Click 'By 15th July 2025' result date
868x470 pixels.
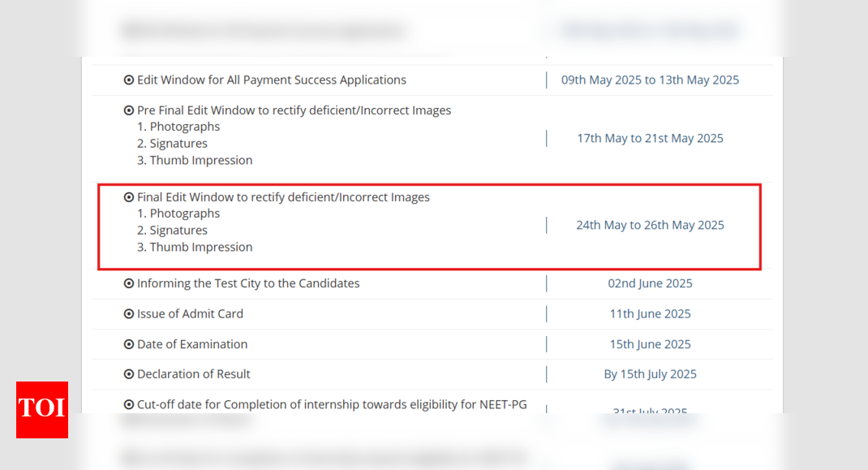pyautogui.click(x=650, y=374)
